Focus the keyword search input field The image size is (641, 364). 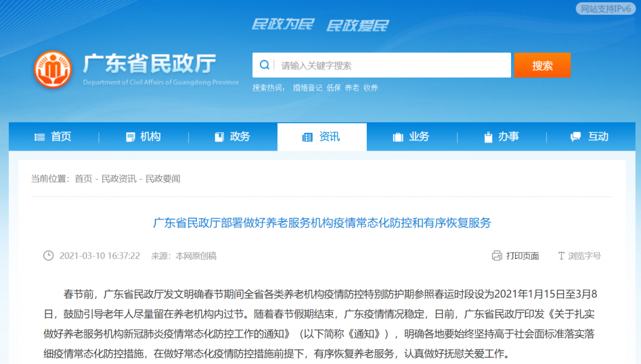click(x=392, y=65)
